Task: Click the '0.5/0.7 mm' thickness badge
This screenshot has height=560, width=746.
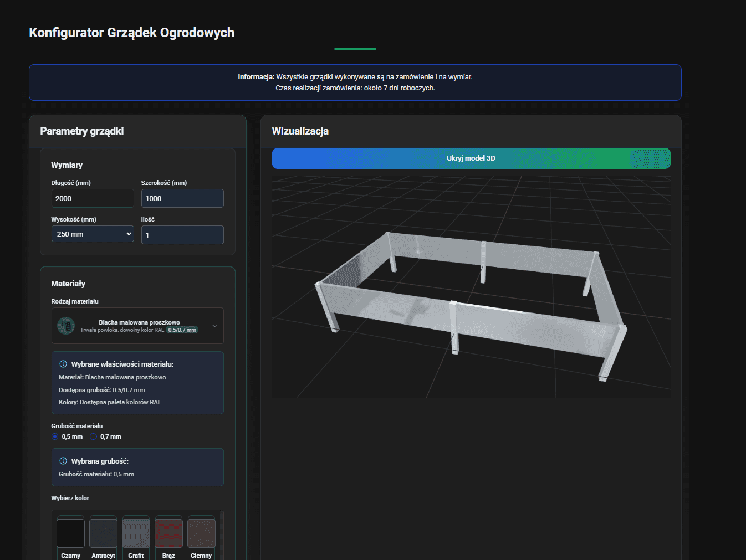Action: coord(182,330)
